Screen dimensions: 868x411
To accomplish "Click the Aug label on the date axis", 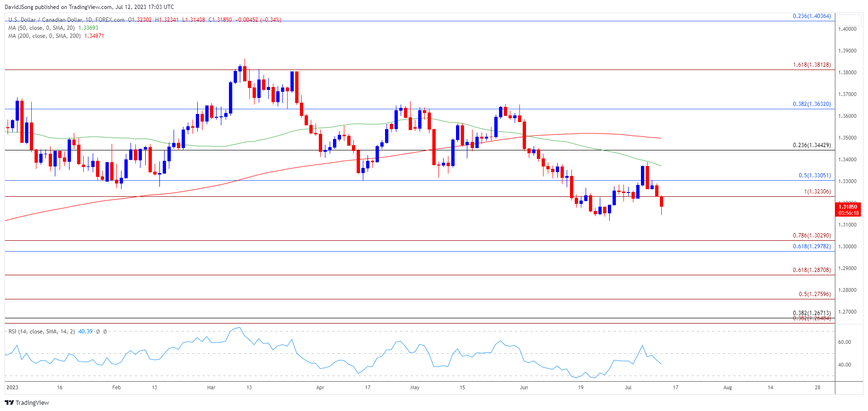I will [728, 387].
